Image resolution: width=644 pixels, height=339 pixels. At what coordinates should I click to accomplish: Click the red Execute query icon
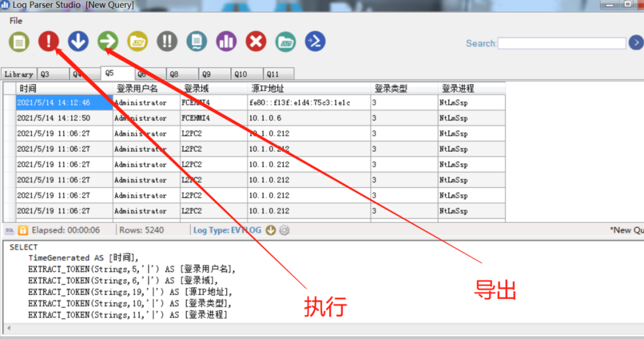(48, 41)
